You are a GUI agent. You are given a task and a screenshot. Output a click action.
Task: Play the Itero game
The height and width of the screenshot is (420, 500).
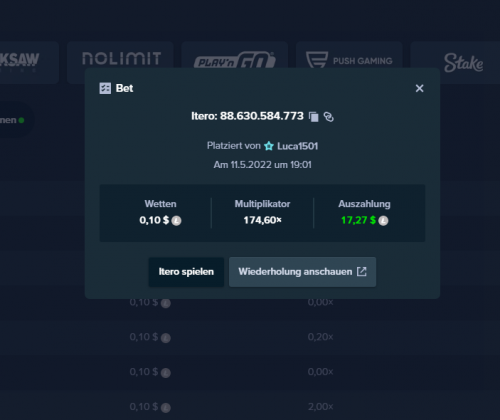pyautogui.click(x=186, y=272)
